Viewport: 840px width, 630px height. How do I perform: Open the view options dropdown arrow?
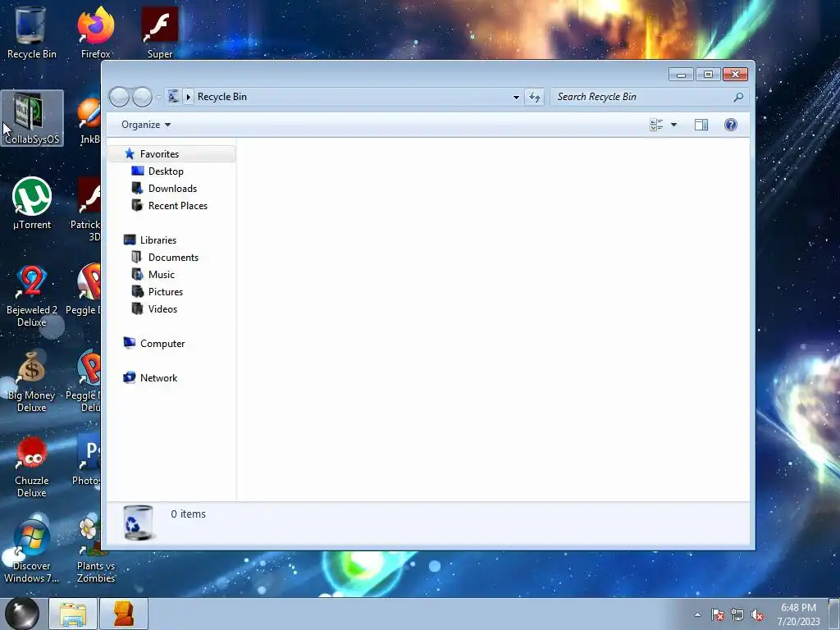point(674,125)
